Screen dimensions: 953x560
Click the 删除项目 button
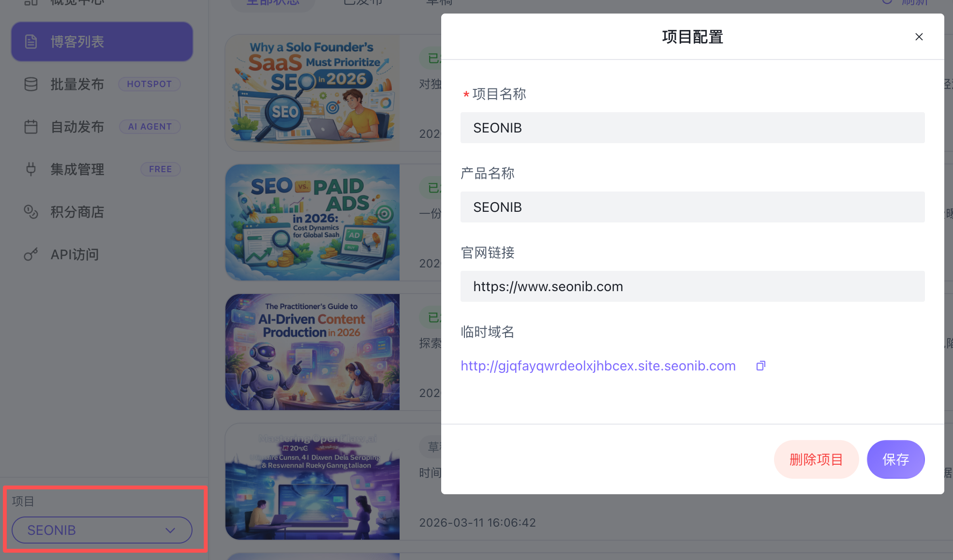click(x=816, y=459)
